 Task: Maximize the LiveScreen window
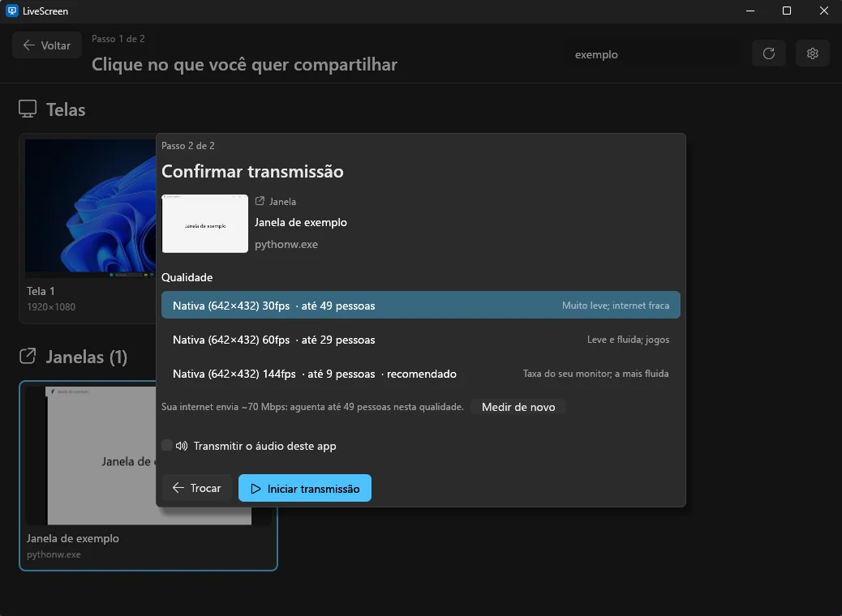point(787,11)
